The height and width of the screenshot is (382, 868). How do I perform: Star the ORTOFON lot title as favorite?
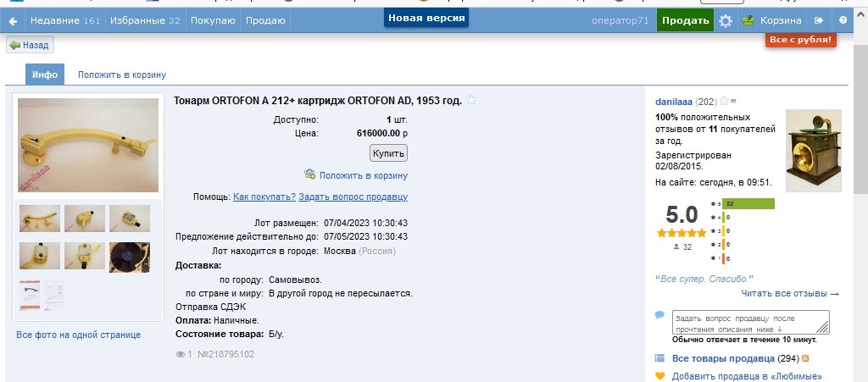(x=472, y=101)
